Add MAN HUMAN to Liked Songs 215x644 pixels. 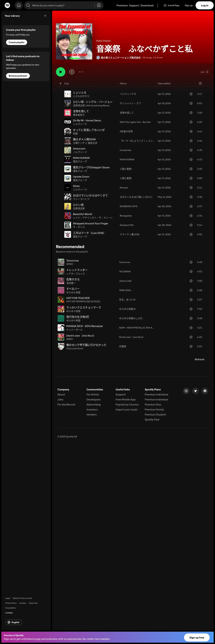tap(191, 159)
